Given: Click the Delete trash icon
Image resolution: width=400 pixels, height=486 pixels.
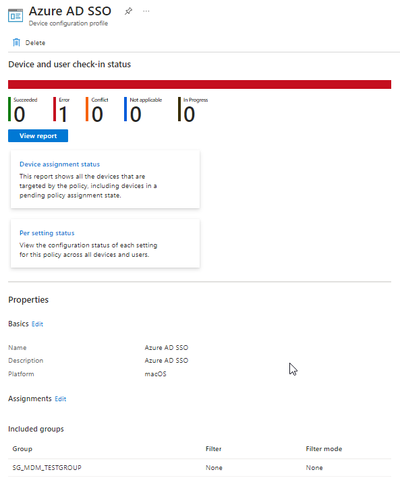Looking at the screenshot, I should (x=16, y=42).
